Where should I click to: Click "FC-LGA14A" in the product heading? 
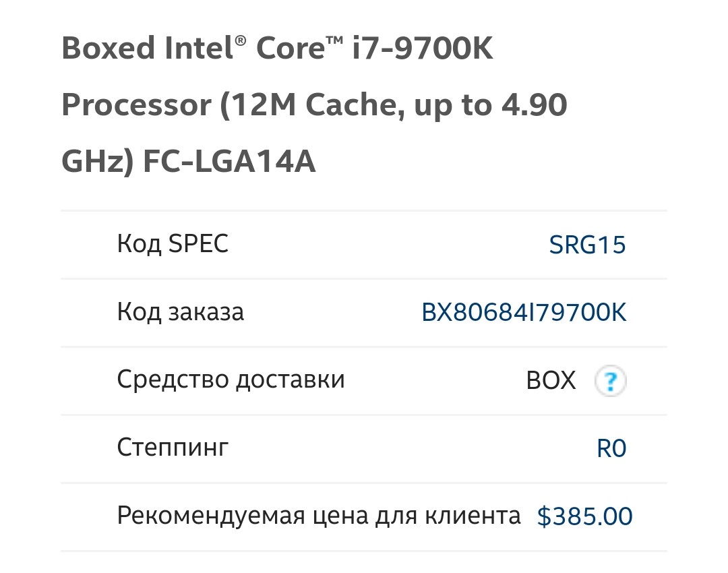click(229, 162)
